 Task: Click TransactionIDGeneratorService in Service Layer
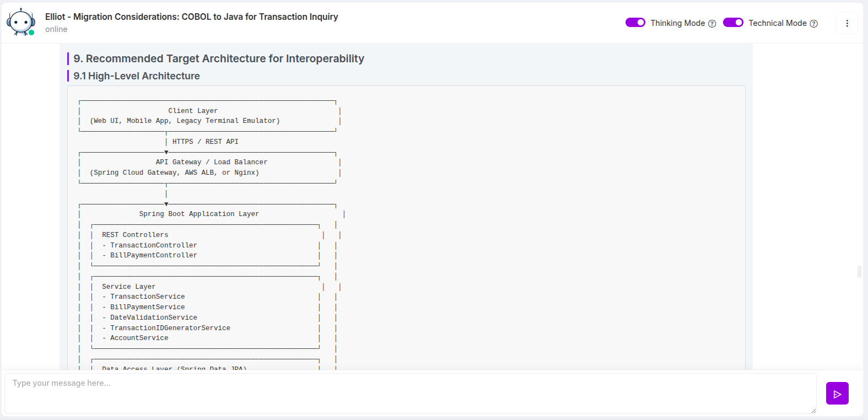[170, 328]
